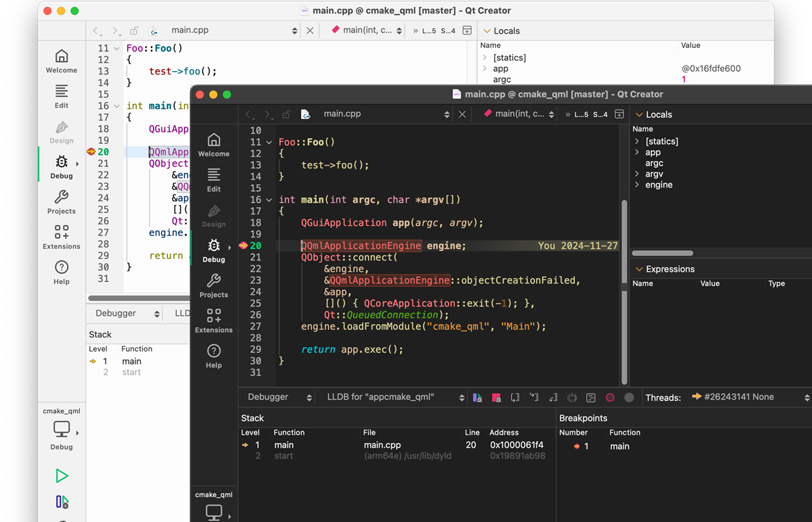Open the Design mode
The height and width of the screenshot is (522, 812).
(x=214, y=216)
